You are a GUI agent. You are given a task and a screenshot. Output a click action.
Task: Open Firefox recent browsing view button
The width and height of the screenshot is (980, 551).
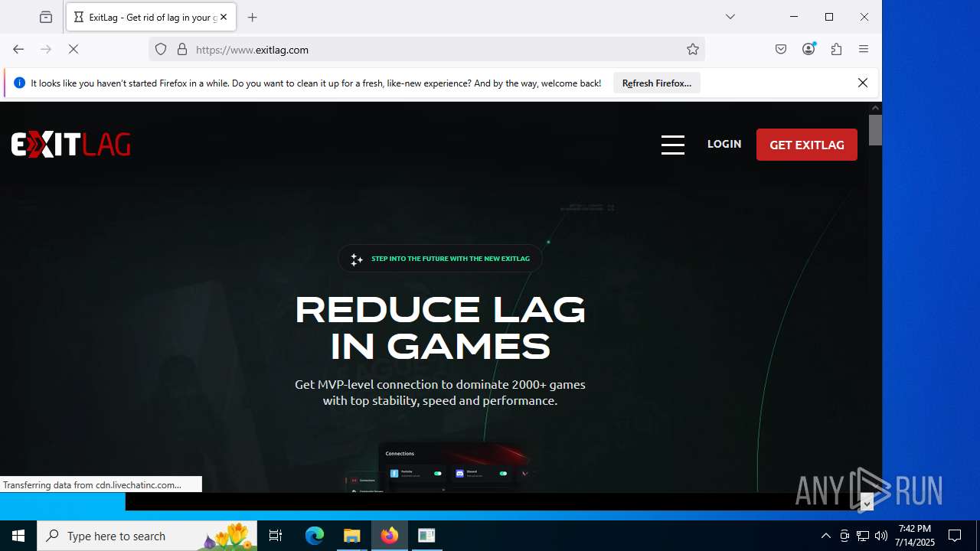coord(46,17)
